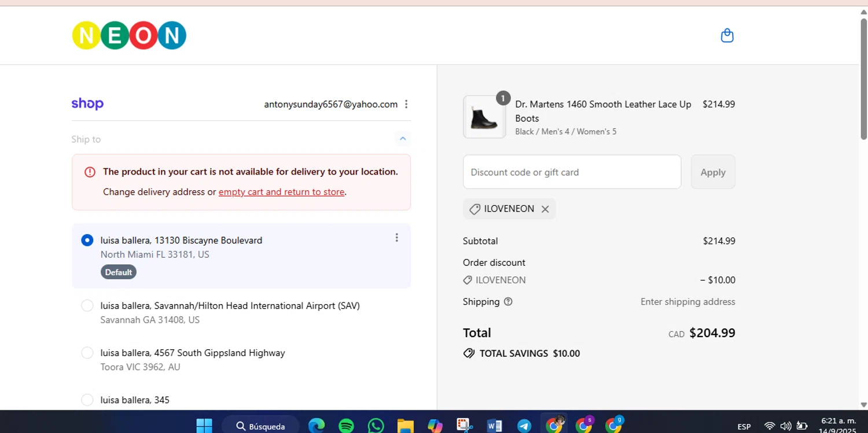Click the − $10.00 discount amount

(718, 280)
